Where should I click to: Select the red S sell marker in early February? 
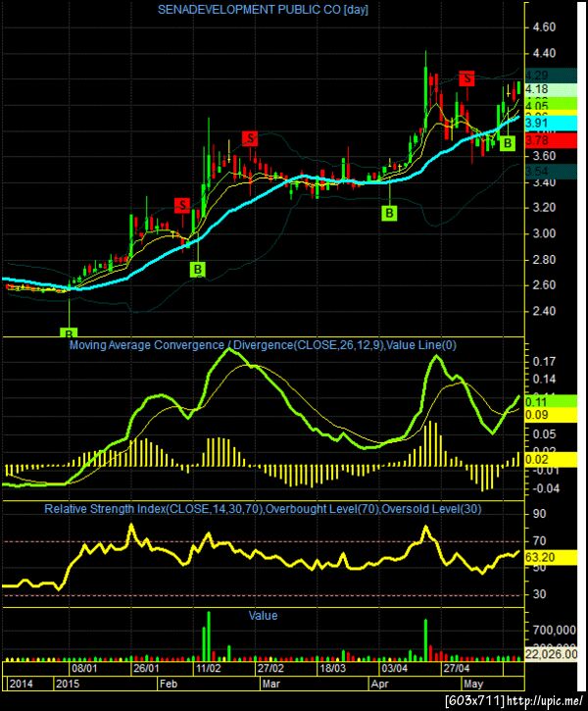click(x=182, y=205)
